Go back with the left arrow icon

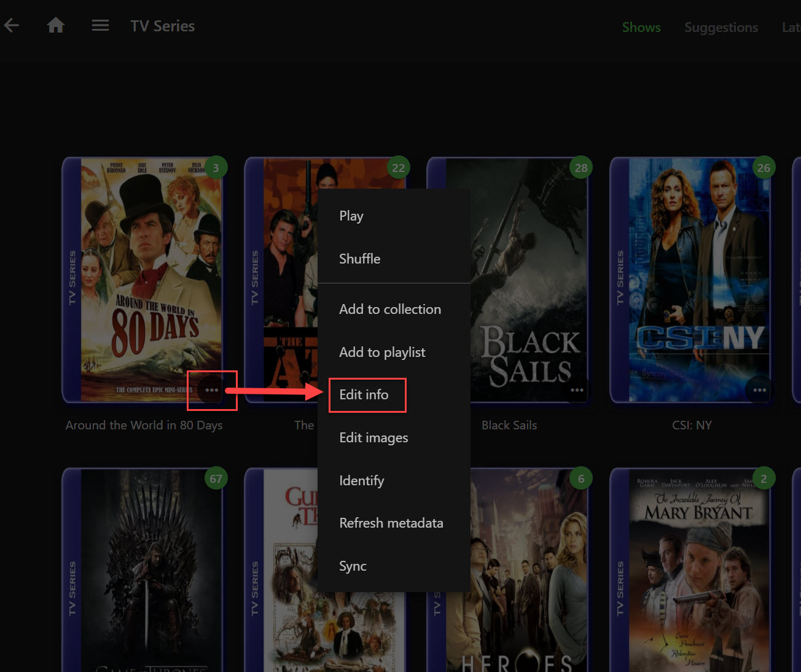tap(11, 26)
